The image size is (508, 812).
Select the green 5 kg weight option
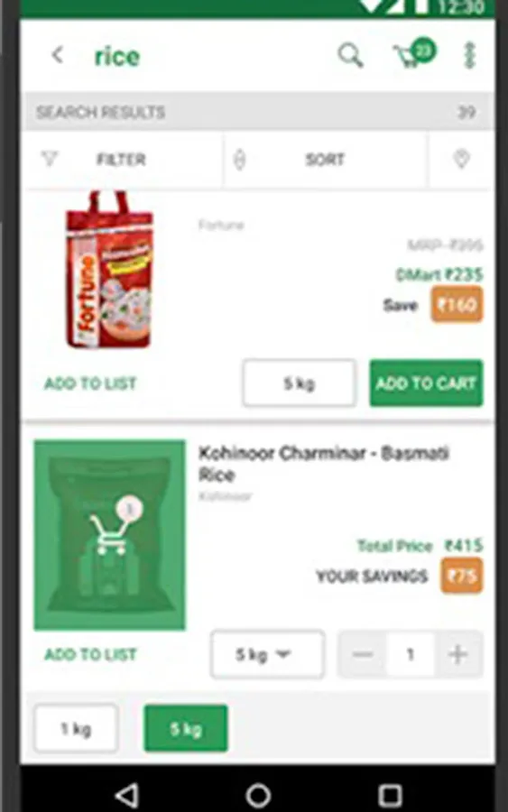tap(185, 728)
